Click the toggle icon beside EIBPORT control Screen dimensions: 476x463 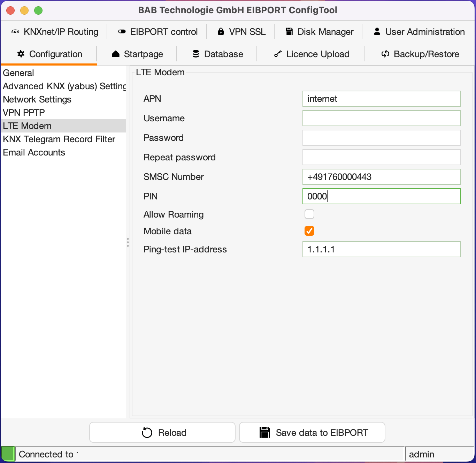(x=122, y=32)
